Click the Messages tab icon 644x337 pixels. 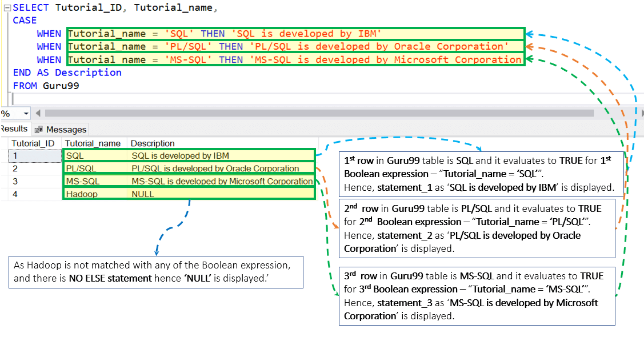39,130
